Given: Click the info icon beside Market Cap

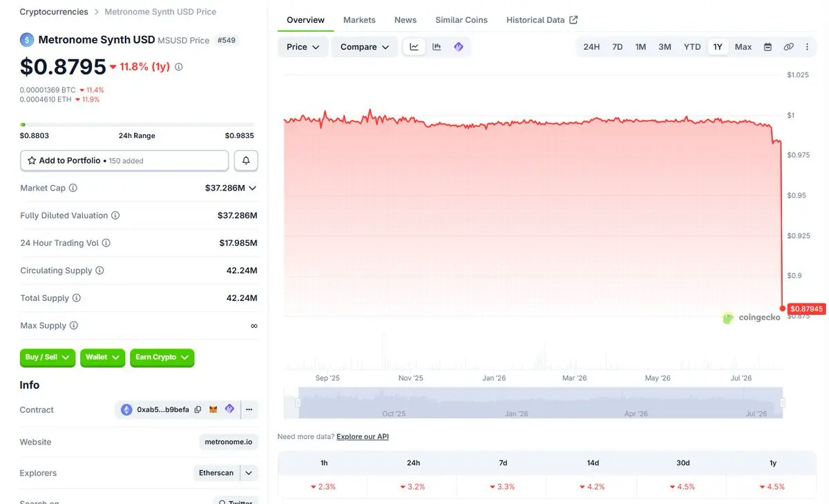Looking at the screenshot, I should [x=73, y=188].
